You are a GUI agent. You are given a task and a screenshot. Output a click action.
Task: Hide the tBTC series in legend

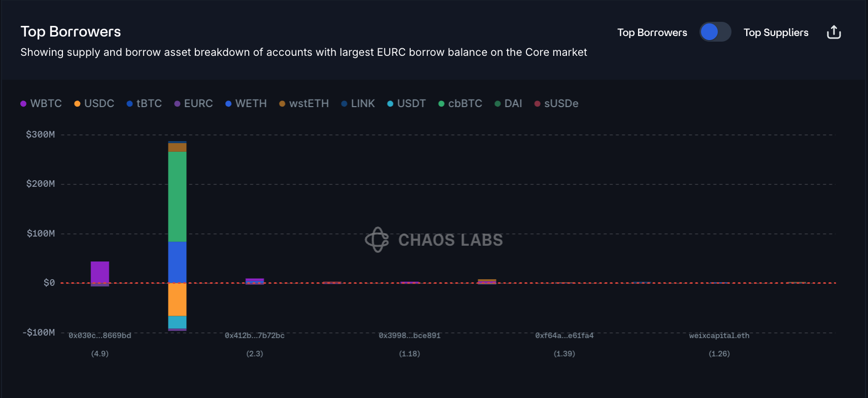pyautogui.click(x=144, y=104)
